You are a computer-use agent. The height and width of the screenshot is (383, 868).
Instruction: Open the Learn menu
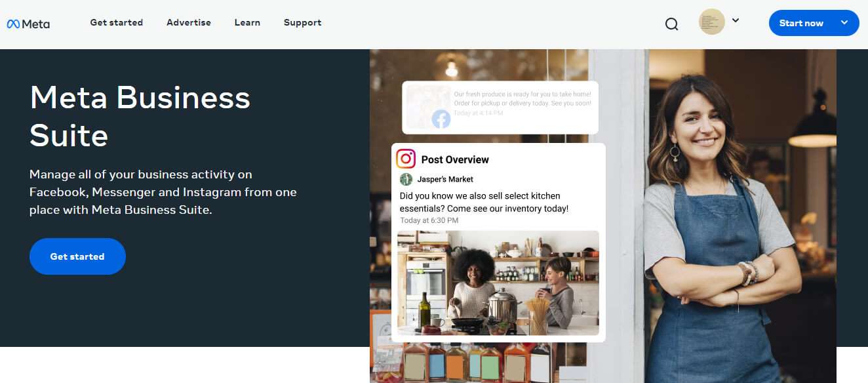[247, 22]
